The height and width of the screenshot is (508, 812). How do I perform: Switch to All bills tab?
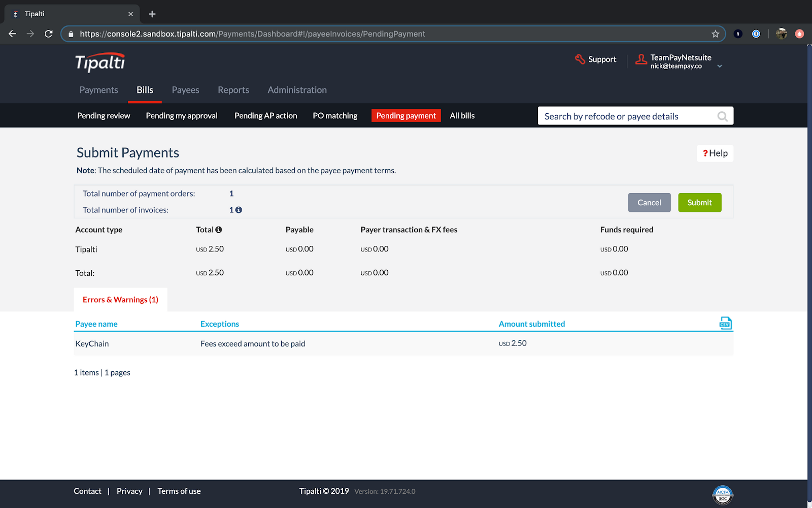(x=462, y=116)
